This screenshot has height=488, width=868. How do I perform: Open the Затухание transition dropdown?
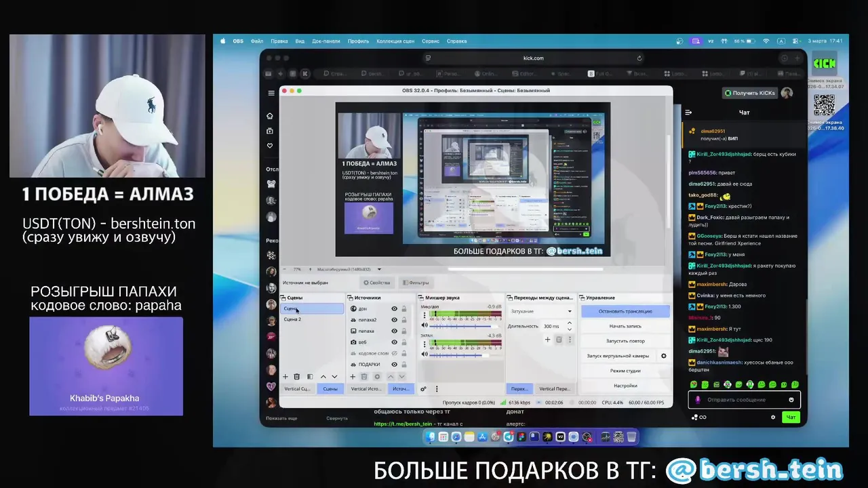click(541, 311)
